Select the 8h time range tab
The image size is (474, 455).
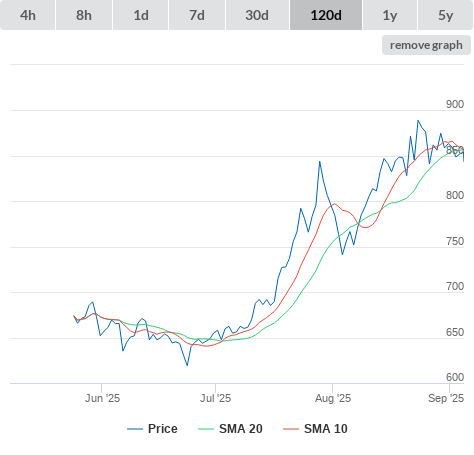[x=84, y=15]
